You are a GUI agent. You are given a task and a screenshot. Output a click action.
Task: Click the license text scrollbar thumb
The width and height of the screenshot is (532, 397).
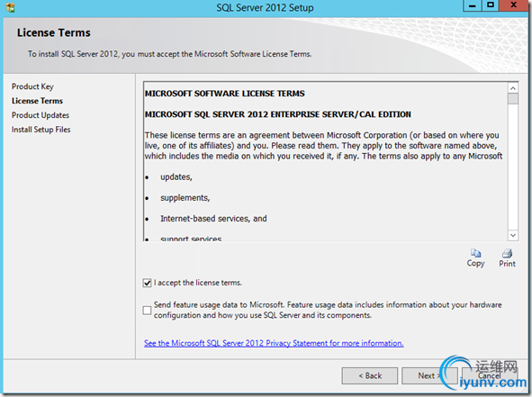click(513, 99)
